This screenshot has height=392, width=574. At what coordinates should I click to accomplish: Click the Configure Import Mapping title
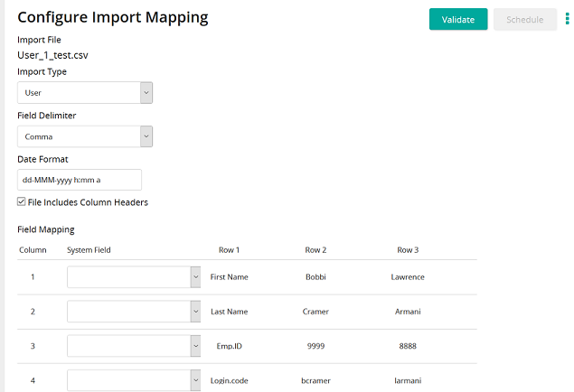click(113, 17)
